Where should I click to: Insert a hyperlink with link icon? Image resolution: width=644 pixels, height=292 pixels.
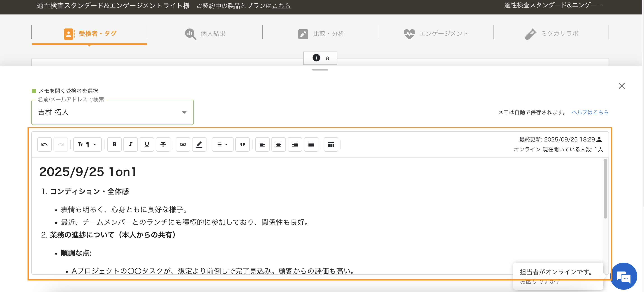click(x=183, y=144)
